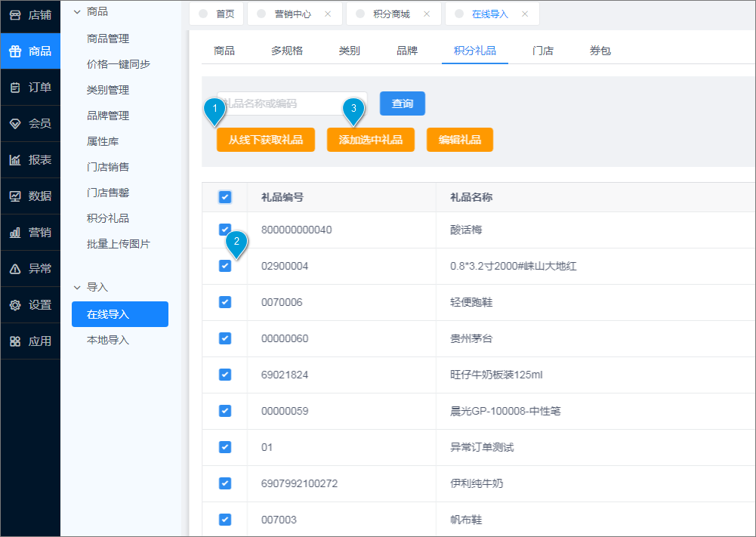756x537 pixels.
Task: Click gift code 6907992100272
Action: point(299,483)
